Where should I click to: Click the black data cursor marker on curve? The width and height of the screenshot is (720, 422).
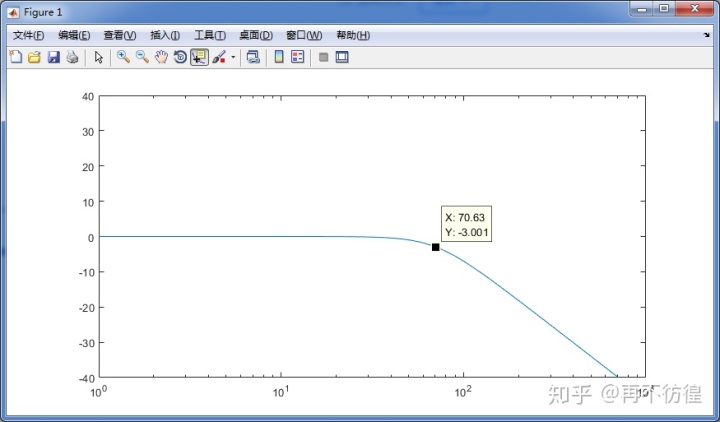436,247
